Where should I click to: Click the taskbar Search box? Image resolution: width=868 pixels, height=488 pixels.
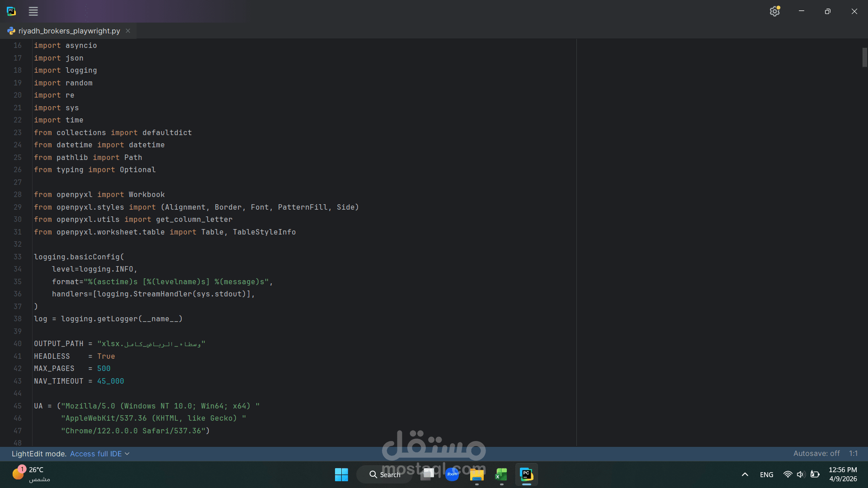click(385, 474)
